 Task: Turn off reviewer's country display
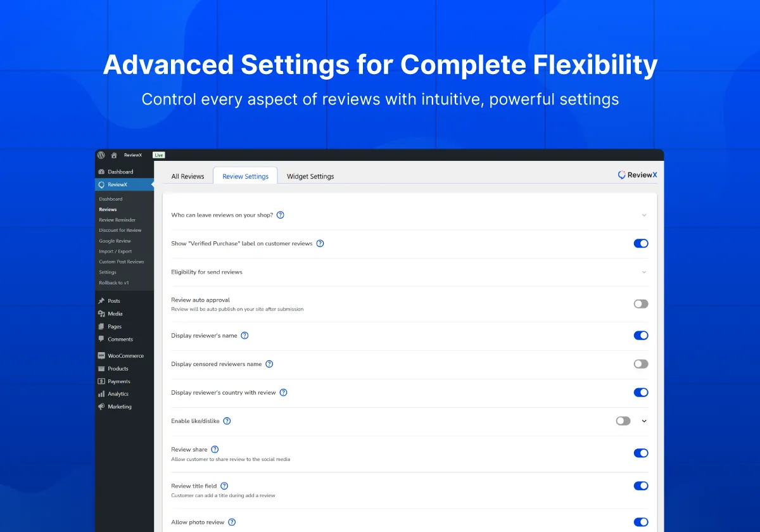(641, 393)
